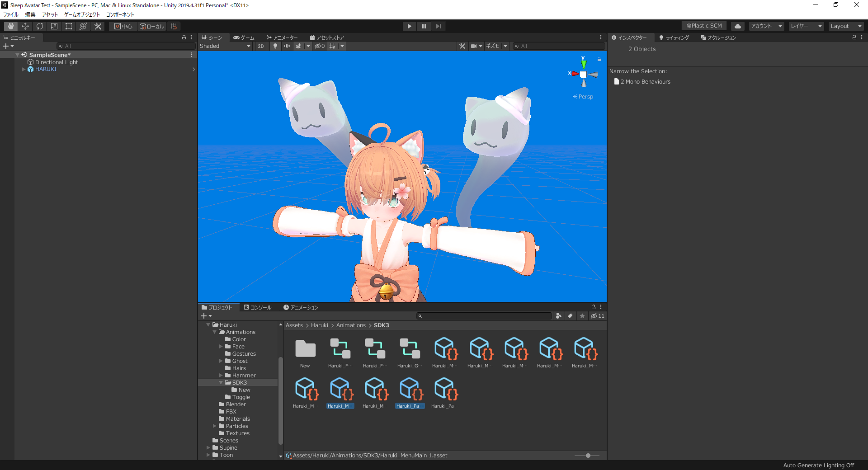Open the custom editor tools icon
The height and width of the screenshot is (470, 868).
pos(98,26)
